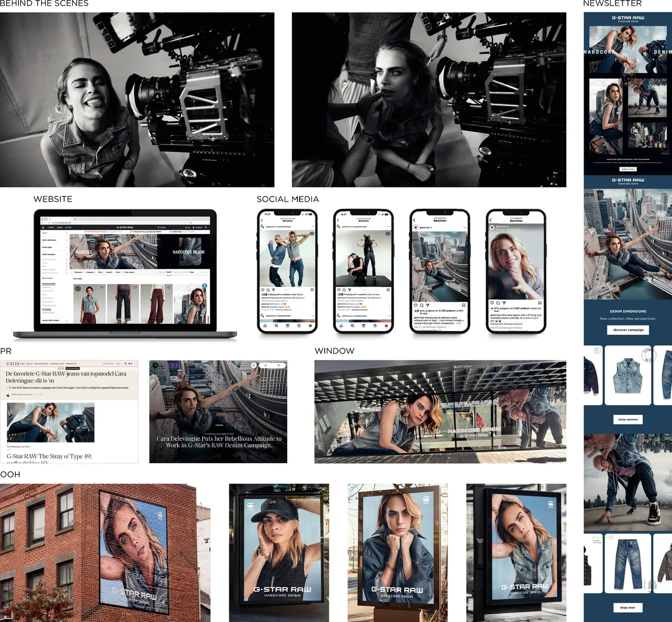The width and height of the screenshot is (672, 622).
Task: Expand NEW ARRIVALS sidebar section on website
Action: click(x=55, y=240)
